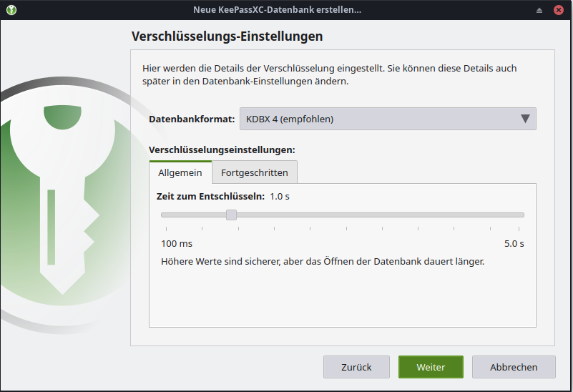
Task: Click the "Verschlüsselungs-Einstellungen" page heading
Action: tap(227, 36)
